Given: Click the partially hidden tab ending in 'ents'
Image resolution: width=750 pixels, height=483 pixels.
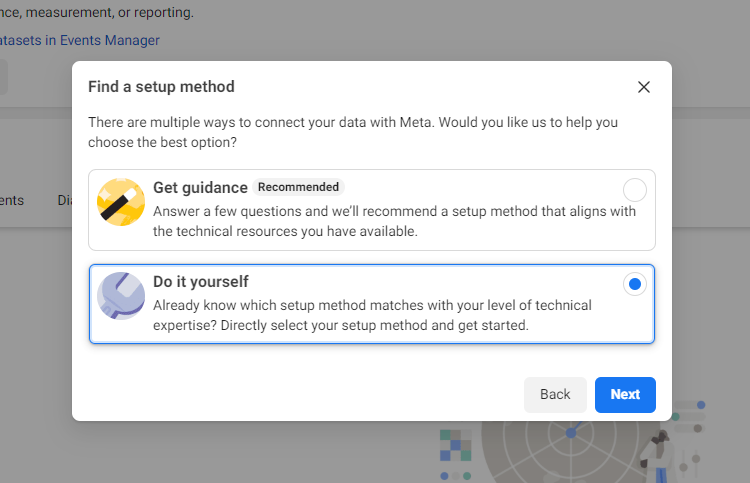Looking at the screenshot, I should (x=12, y=200).
